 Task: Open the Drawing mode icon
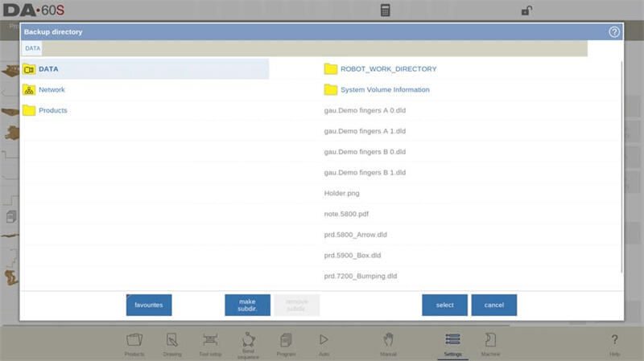[x=171, y=343]
